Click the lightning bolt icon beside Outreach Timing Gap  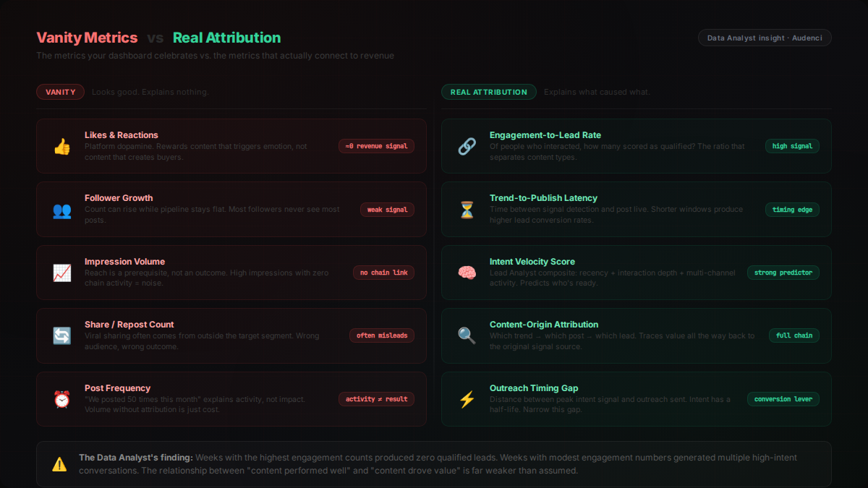coord(467,400)
